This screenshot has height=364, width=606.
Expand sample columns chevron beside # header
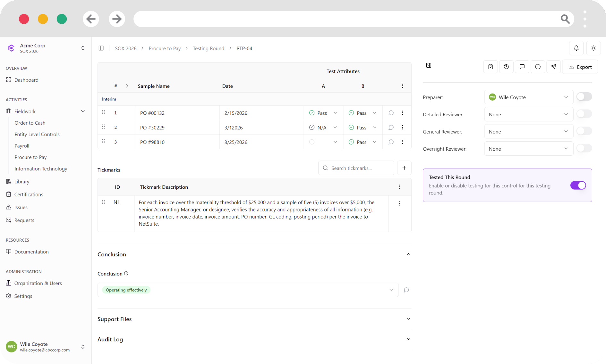click(x=127, y=86)
